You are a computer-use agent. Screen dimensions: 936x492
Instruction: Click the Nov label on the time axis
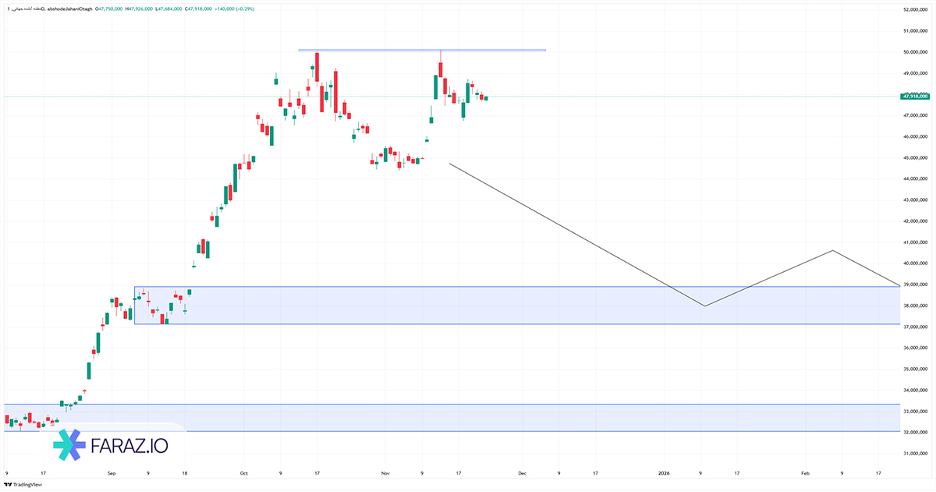(385, 472)
